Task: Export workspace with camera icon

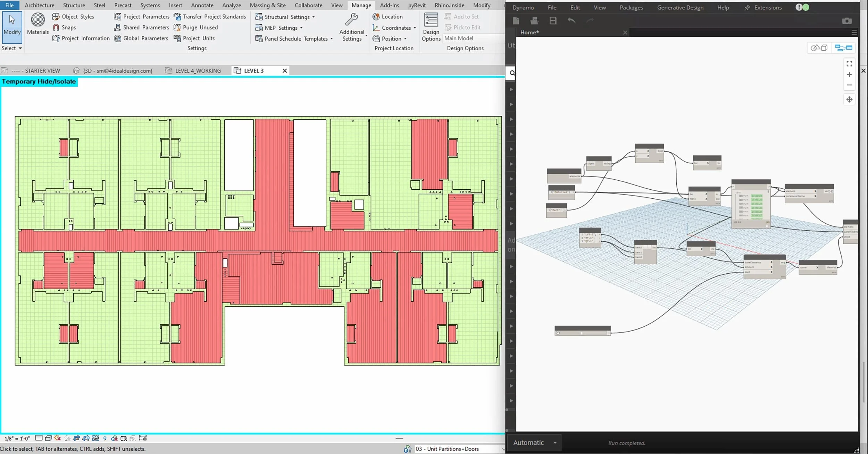Action: pos(846,21)
